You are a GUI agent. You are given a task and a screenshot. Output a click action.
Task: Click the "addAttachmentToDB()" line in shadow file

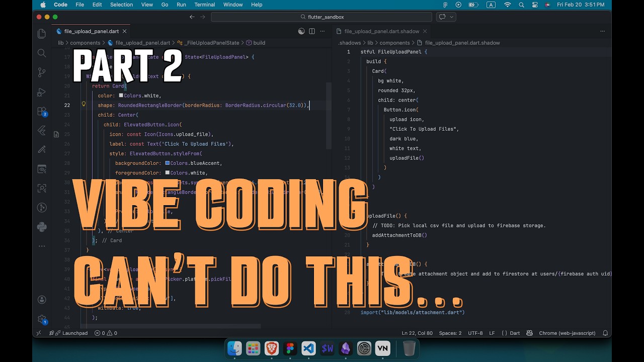click(399, 235)
